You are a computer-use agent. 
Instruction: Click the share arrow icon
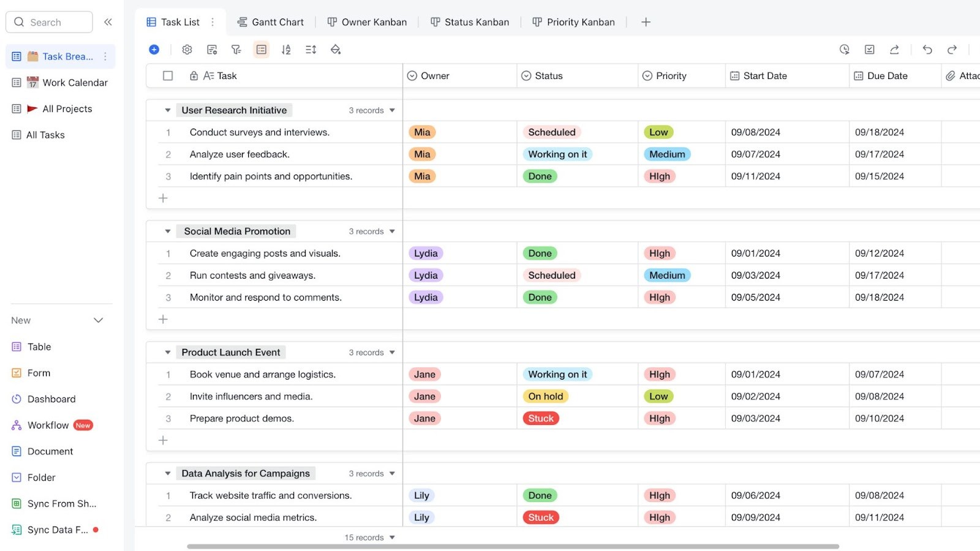(895, 50)
